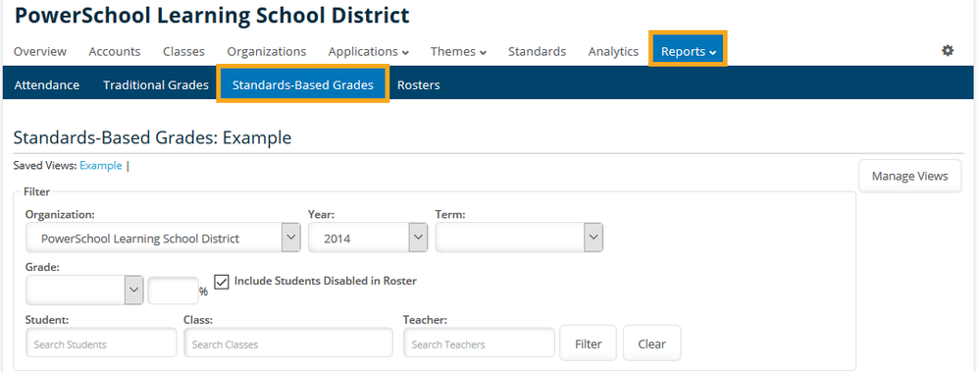Expand the Term dropdown
This screenshot has width=980, height=372.
[519, 238]
